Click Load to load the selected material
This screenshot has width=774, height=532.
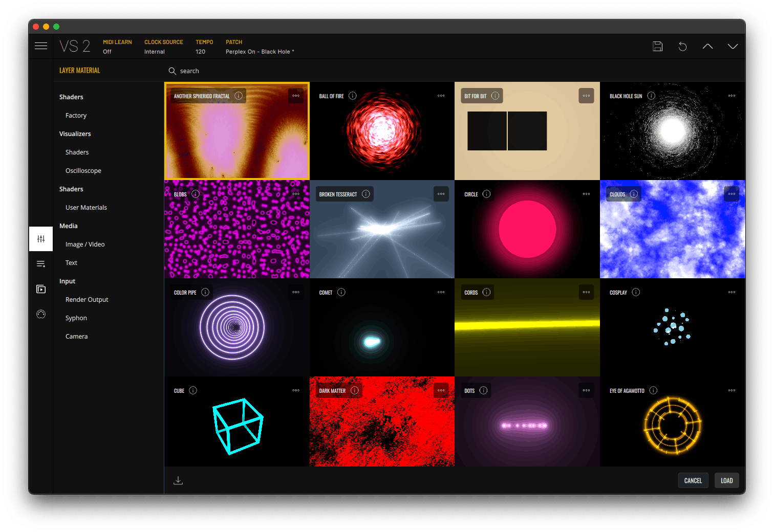tap(727, 480)
